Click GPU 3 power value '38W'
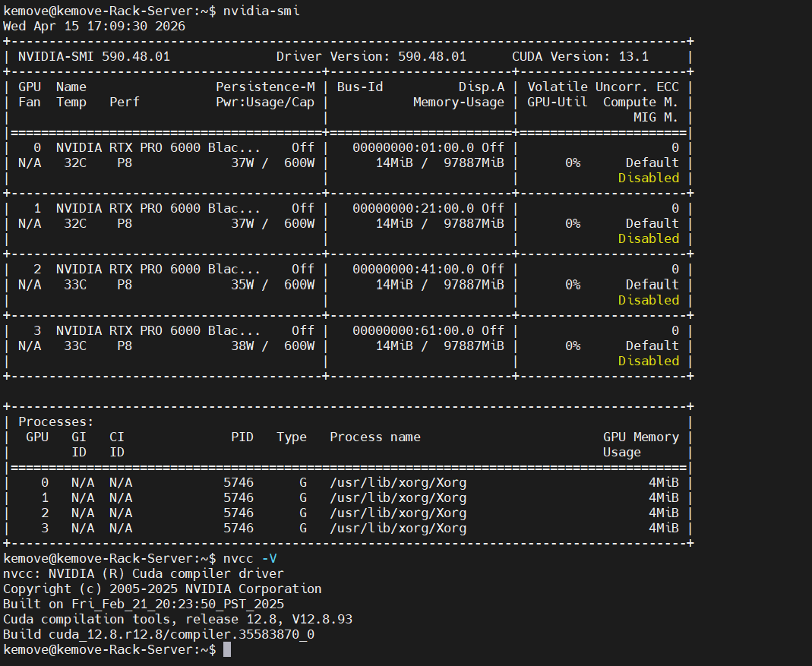This screenshot has height=666, width=812. pos(242,346)
